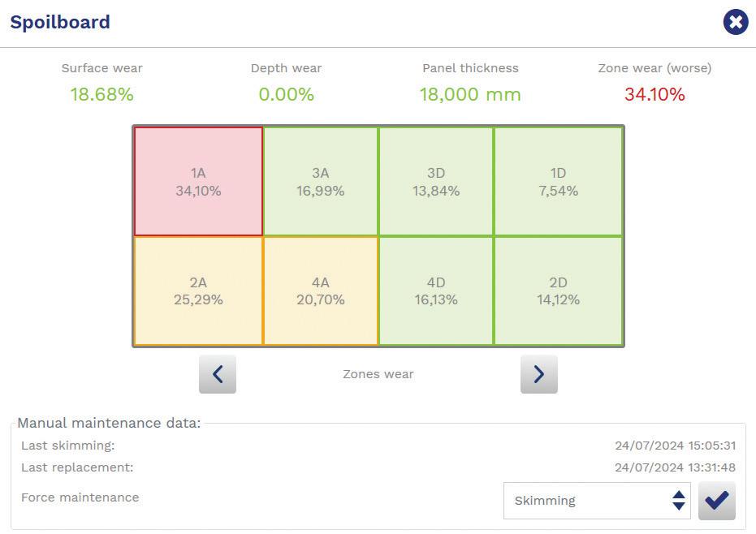Click the Zone wear (worse) 34.10% value
The width and height of the screenshot is (756, 534).
pos(654,94)
